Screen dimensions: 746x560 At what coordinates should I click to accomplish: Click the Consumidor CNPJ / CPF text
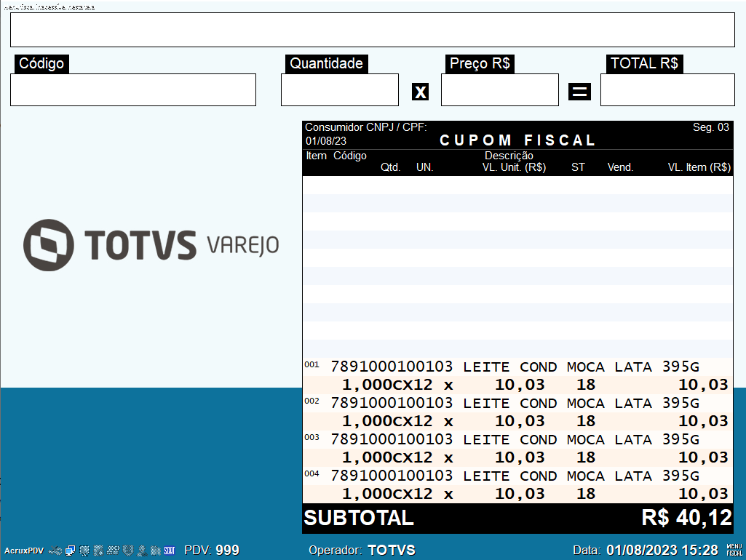pyautogui.click(x=366, y=127)
